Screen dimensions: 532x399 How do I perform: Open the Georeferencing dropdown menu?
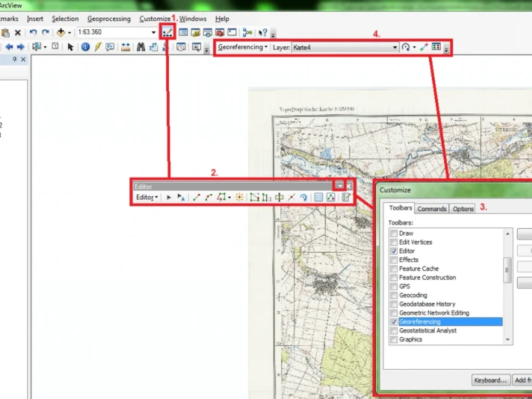click(242, 47)
